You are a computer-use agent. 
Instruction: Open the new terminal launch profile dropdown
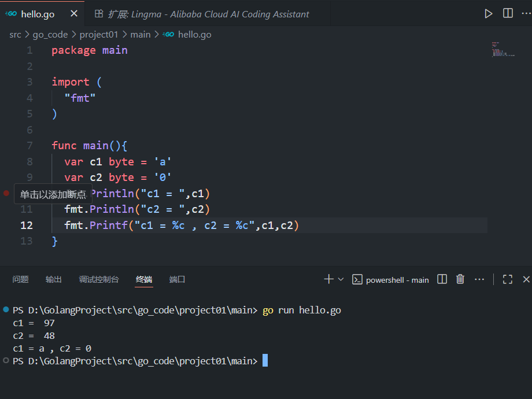(341, 279)
